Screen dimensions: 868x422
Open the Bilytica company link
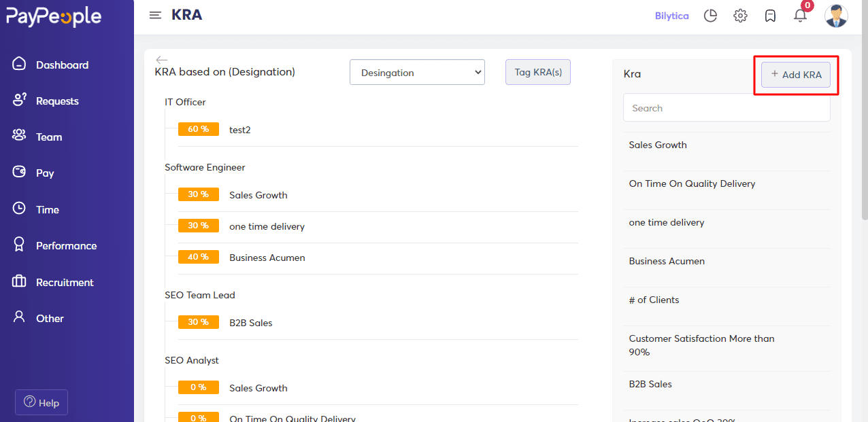point(671,16)
